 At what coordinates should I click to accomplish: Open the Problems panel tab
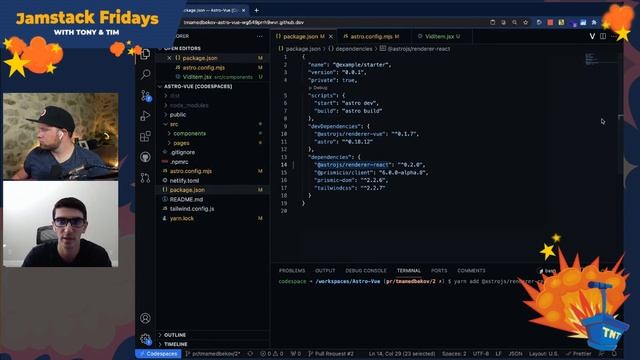click(x=292, y=271)
